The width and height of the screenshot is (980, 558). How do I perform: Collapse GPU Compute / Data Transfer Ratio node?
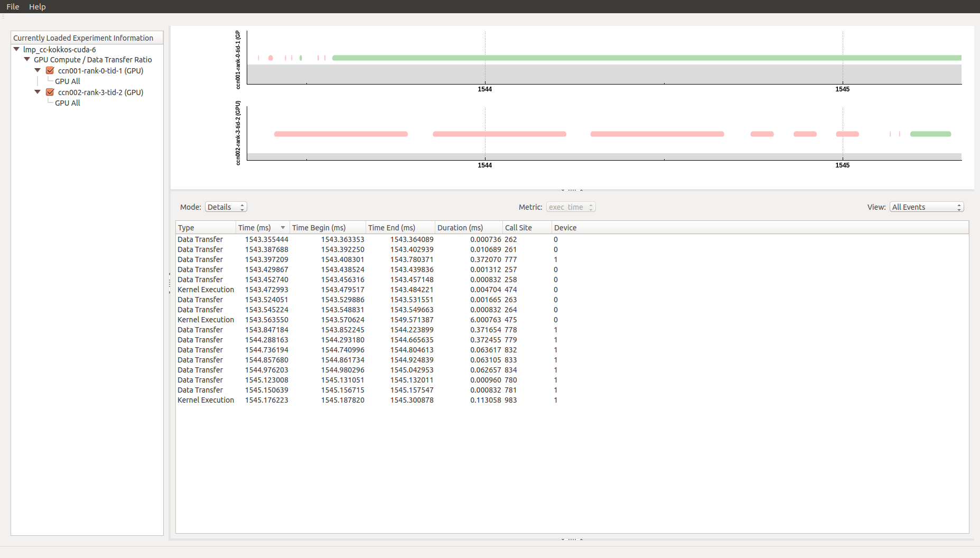pyautogui.click(x=27, y=59)
